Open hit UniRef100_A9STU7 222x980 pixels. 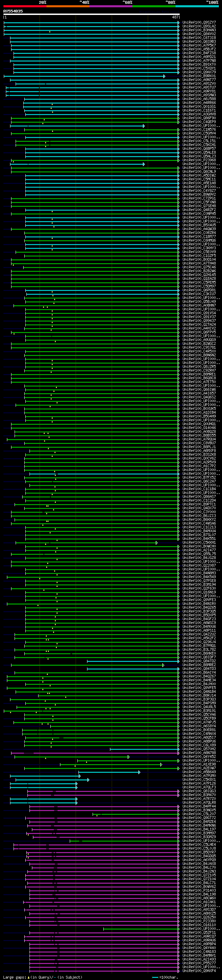click(x=199, y=88)
